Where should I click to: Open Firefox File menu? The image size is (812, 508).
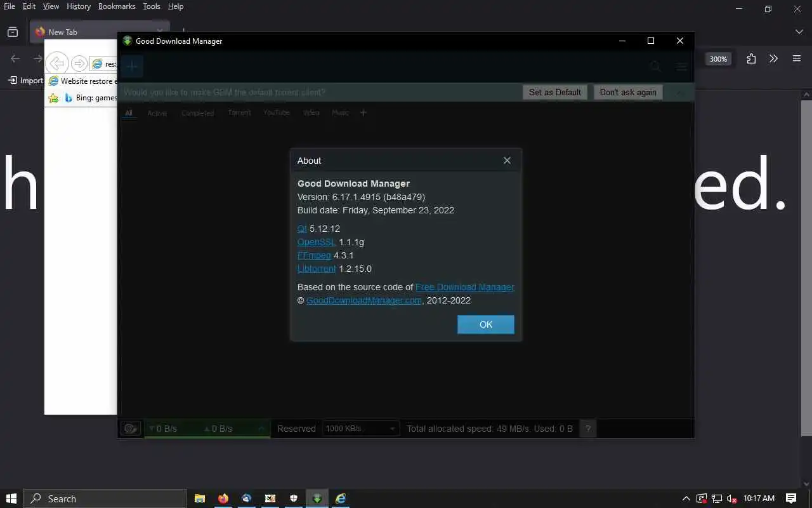point(10,6)
